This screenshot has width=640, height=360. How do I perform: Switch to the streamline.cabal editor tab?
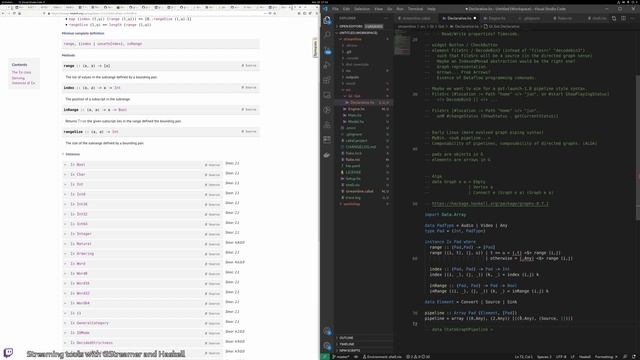click(x=416, y=18)
